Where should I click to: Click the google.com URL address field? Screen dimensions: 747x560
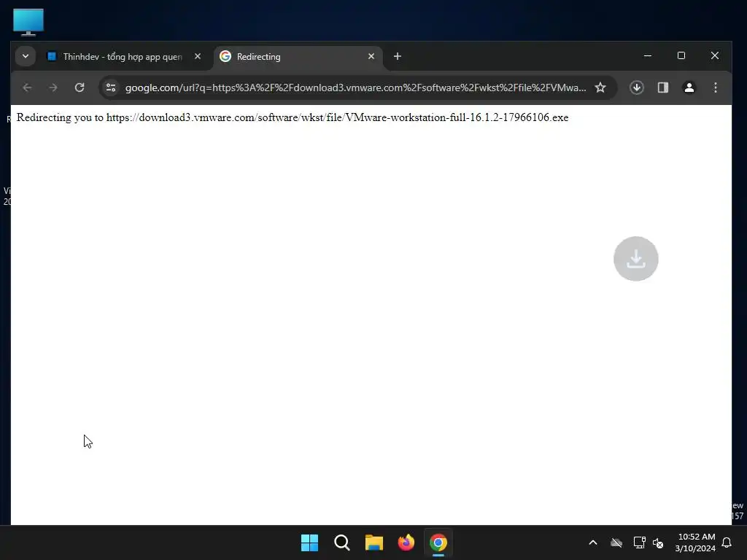[x=355, y=87]
